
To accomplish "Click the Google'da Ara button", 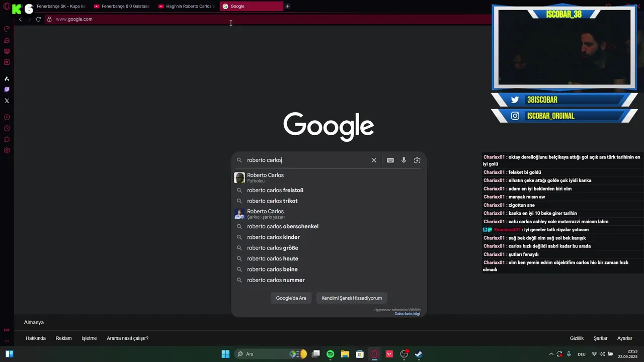I will tap(291, 298).
